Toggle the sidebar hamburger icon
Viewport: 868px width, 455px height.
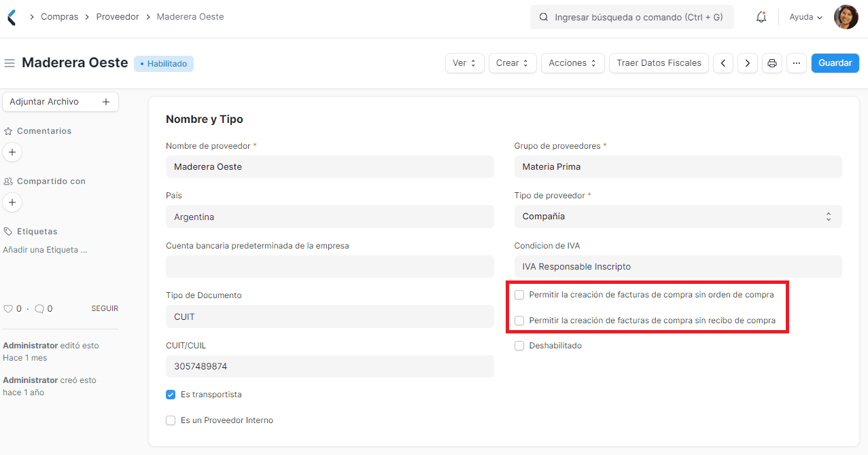(10, 63)
